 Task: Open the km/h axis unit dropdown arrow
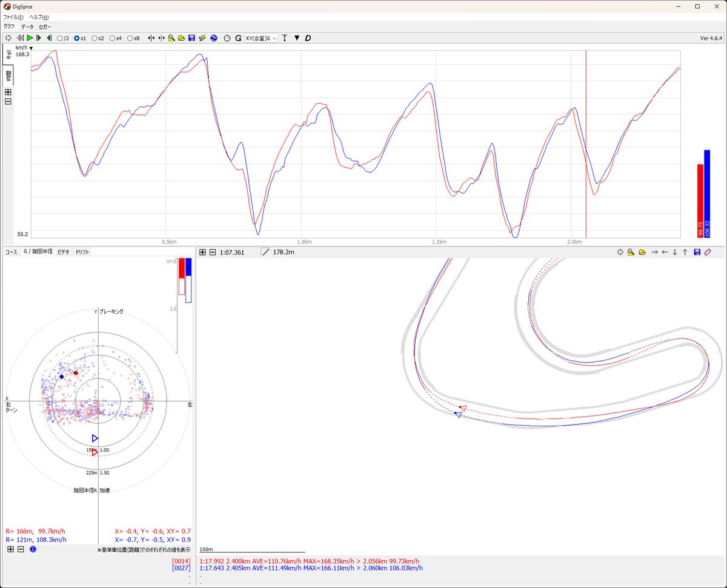[32, 48]
